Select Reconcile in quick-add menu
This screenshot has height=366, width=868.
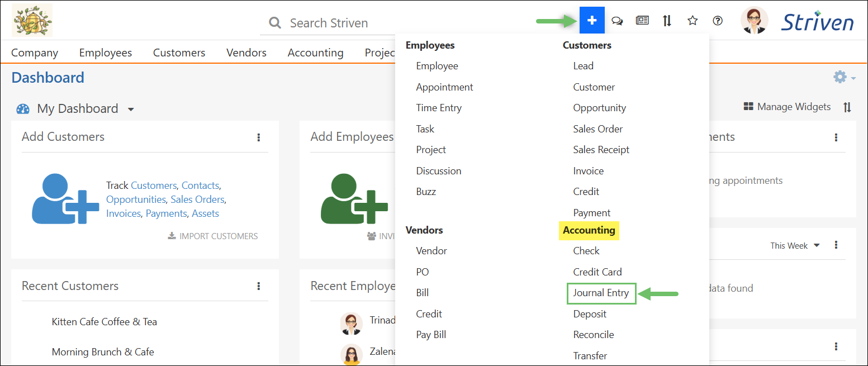click(593, 335)
